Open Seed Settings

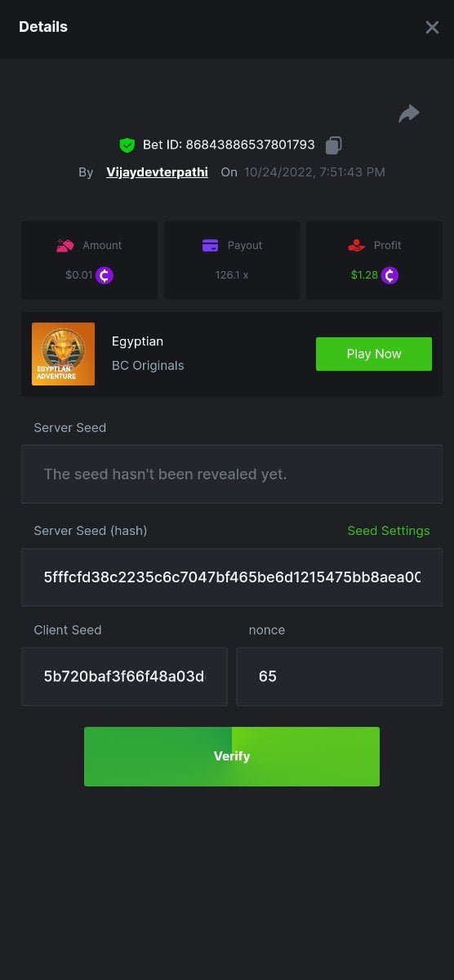pyautogui.click(x=389, y=531)
